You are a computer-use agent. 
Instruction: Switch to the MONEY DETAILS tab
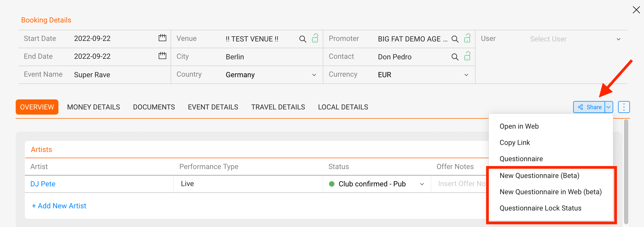tap(94, 107)
